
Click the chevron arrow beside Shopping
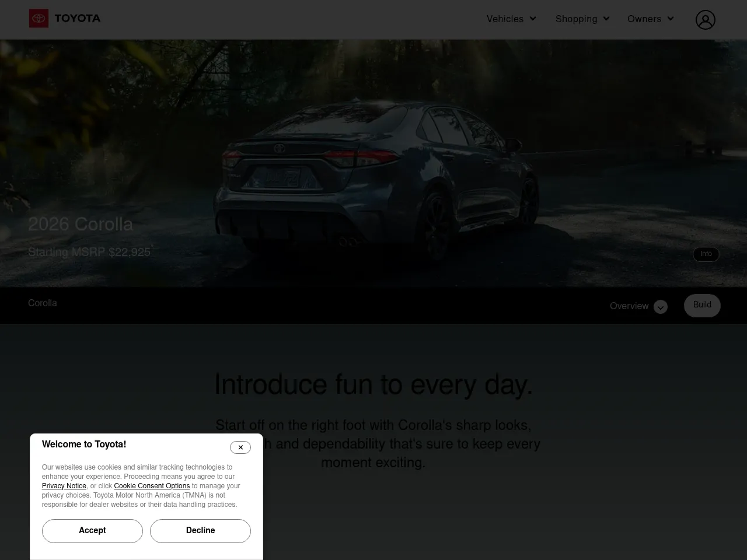coord(606,19)
